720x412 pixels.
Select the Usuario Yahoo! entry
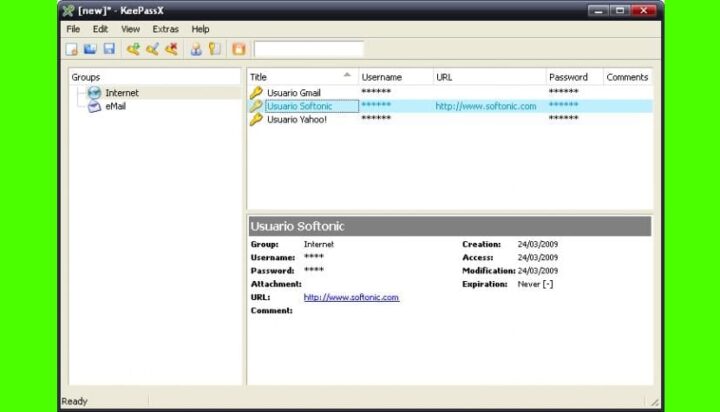(297, 119)
